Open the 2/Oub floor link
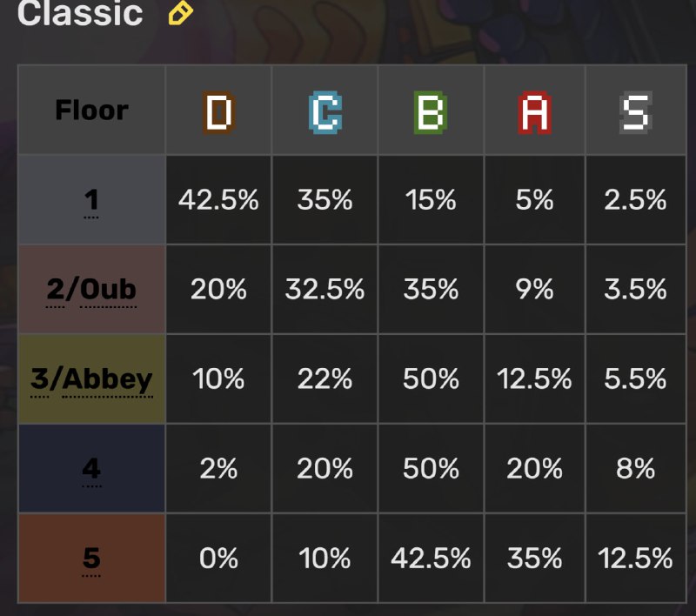This screenshot has height=616, width=696. click(x=91, y=290)
